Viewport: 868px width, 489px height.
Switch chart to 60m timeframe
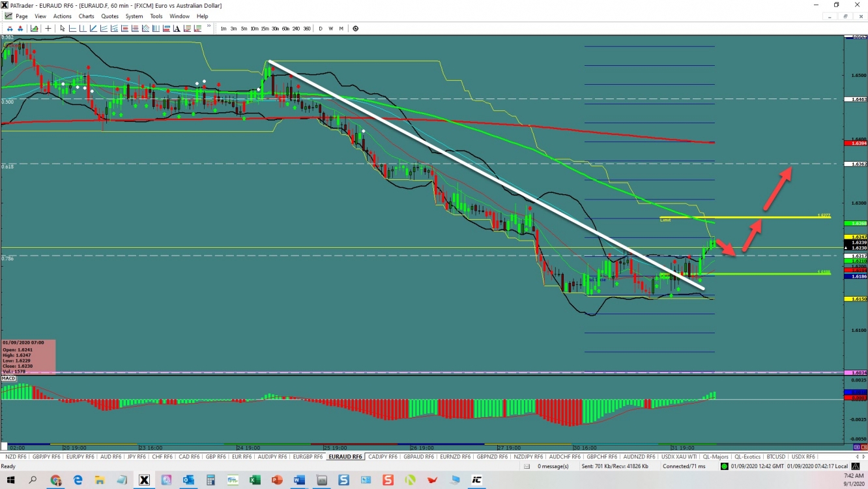(285, 28)
